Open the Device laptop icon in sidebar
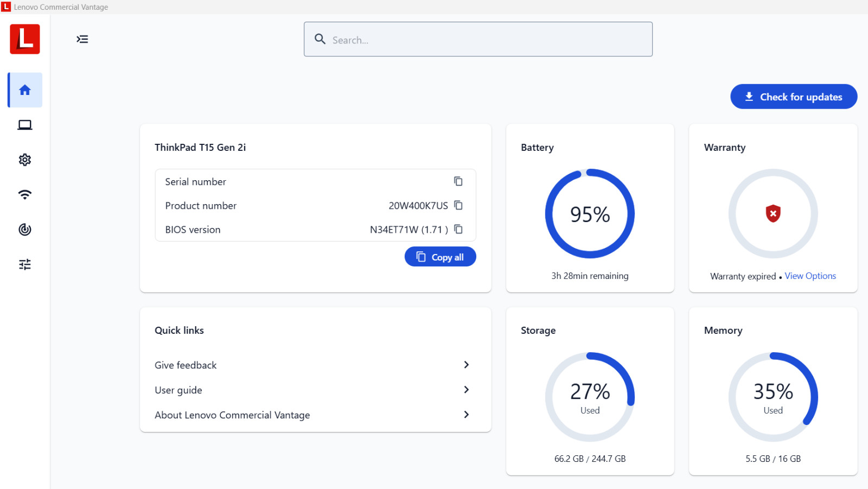Image resolution: width=868 pixels, height=489 pixels. click(x=25, y=125)
